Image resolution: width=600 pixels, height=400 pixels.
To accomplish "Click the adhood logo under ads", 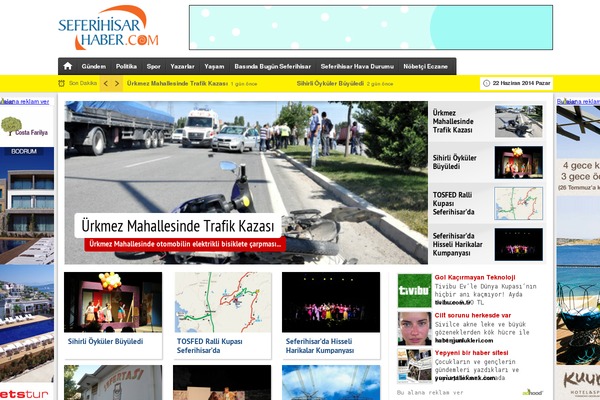I will [x=533, y=392].
